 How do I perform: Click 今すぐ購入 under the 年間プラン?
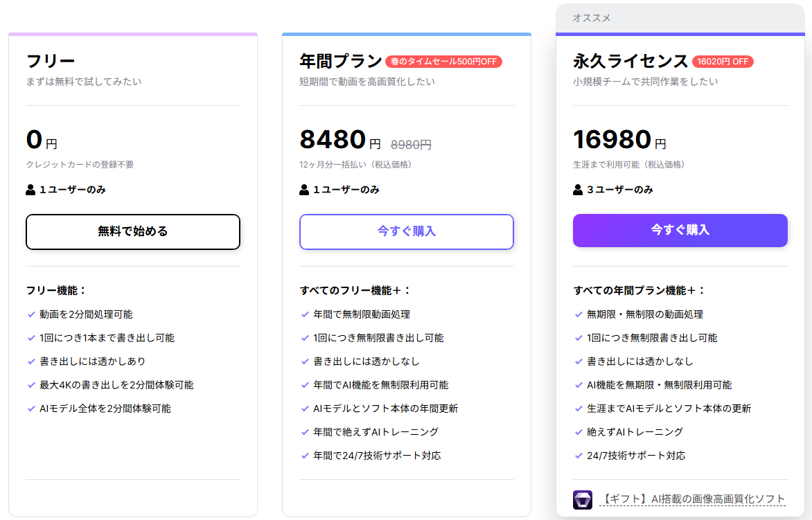(x=407, y=231)
